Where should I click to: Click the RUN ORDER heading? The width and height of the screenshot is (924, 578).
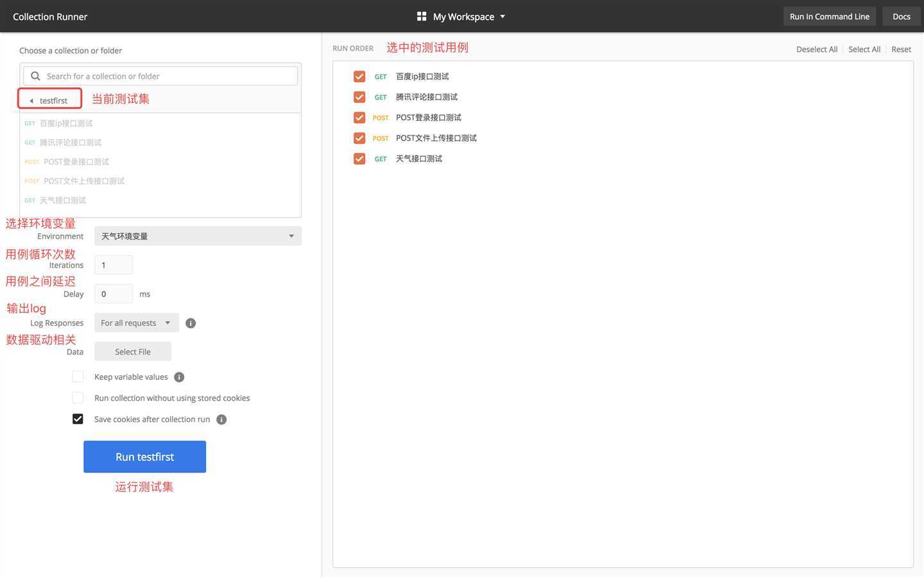(x=353, y=48)
